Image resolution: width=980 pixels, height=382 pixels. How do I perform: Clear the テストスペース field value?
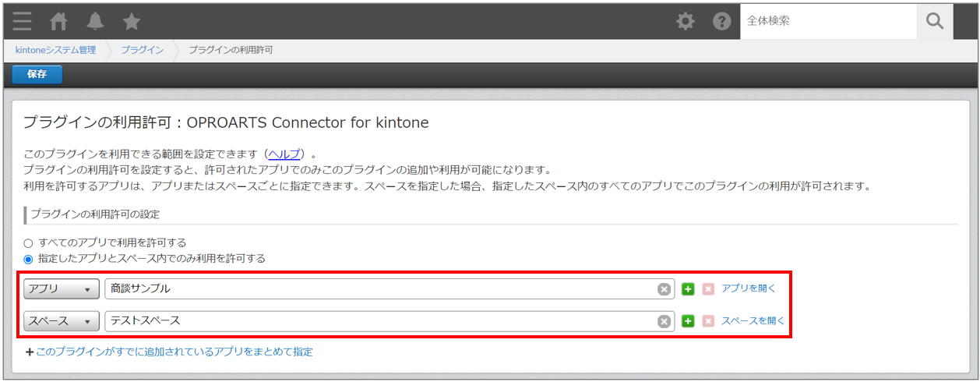[664, 321]
